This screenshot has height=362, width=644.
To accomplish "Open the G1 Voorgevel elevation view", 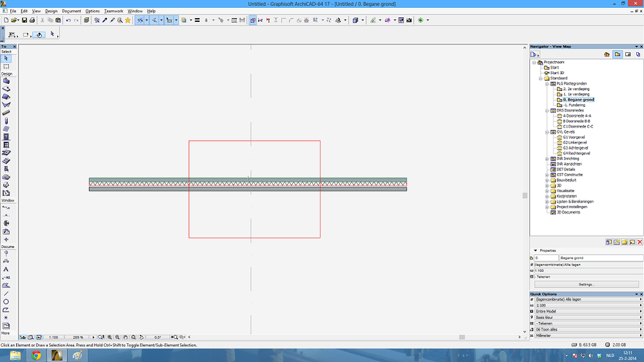I will (574, 137).
